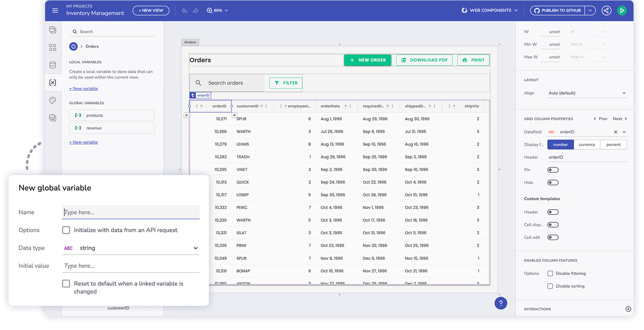Select the currency display format
Viewport: 644px width, 330px height.
tap(586, 144)
